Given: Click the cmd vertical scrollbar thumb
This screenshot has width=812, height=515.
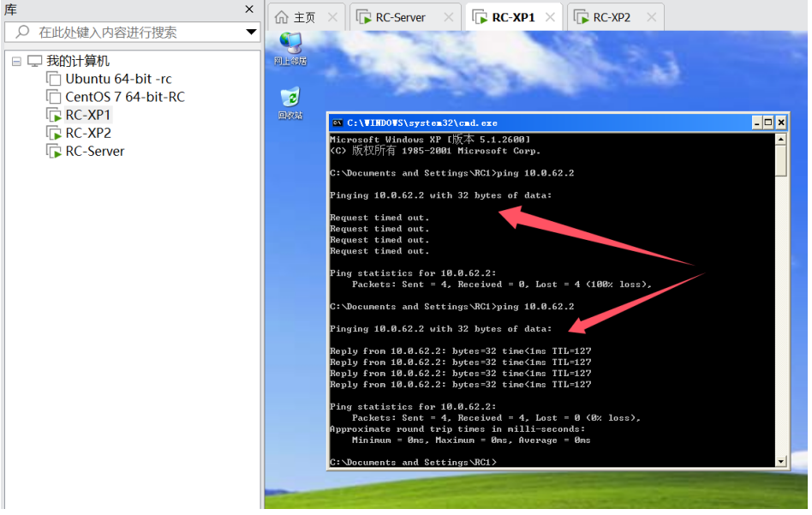Looking at the screenshot, I should click(x=780, y=161).
